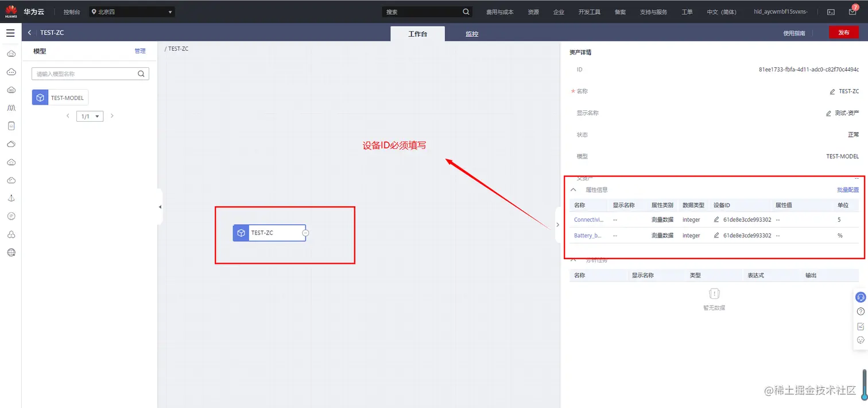This screenshot has height=408, width=868.
Task: Open the 控制台 link
Action: [72, 11]
